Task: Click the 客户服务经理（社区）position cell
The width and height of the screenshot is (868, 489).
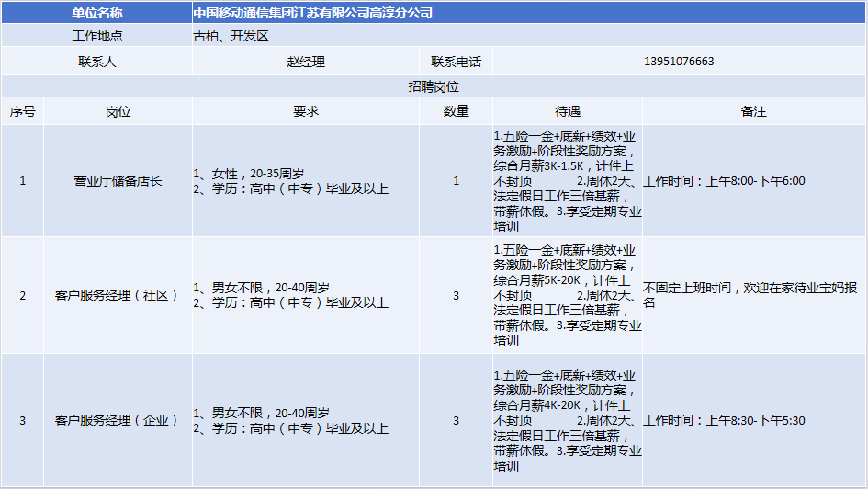Action: (x=118, y=295)
